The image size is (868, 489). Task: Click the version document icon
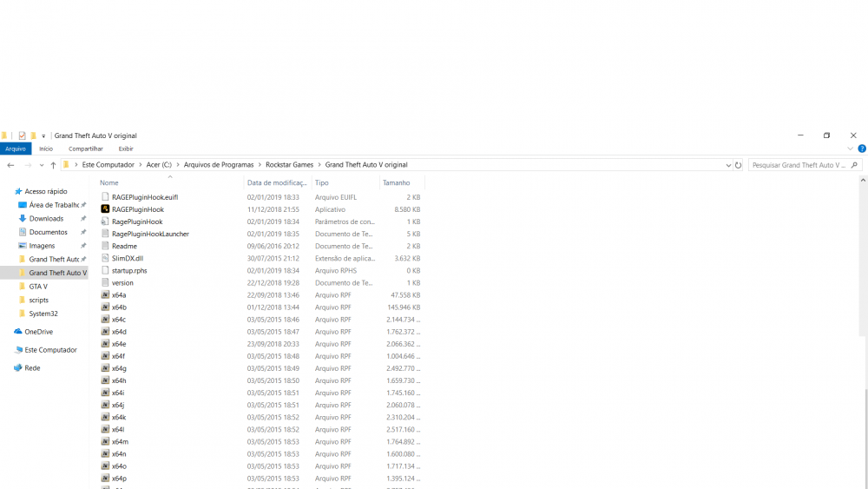pos(105,282)
